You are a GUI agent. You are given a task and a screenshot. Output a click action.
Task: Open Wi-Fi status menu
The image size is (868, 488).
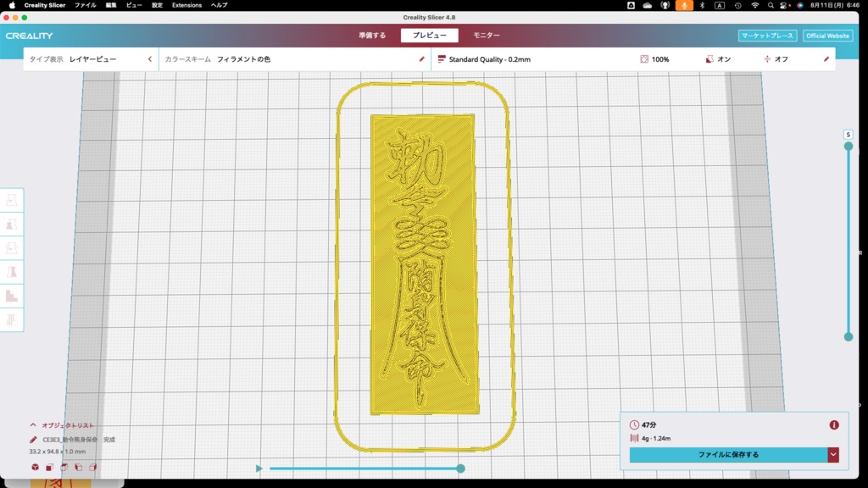point(755,5)
